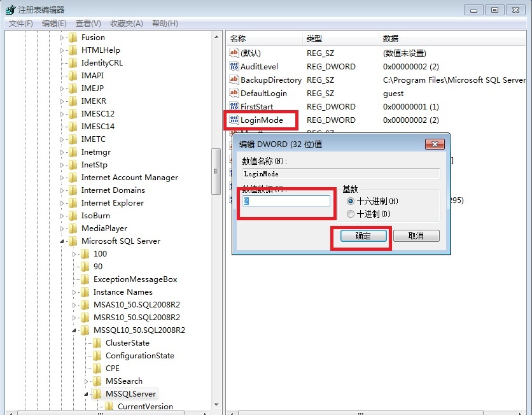The image size is (532, 415).
Task: Expand the Fusion tree node
Action: 62,38
